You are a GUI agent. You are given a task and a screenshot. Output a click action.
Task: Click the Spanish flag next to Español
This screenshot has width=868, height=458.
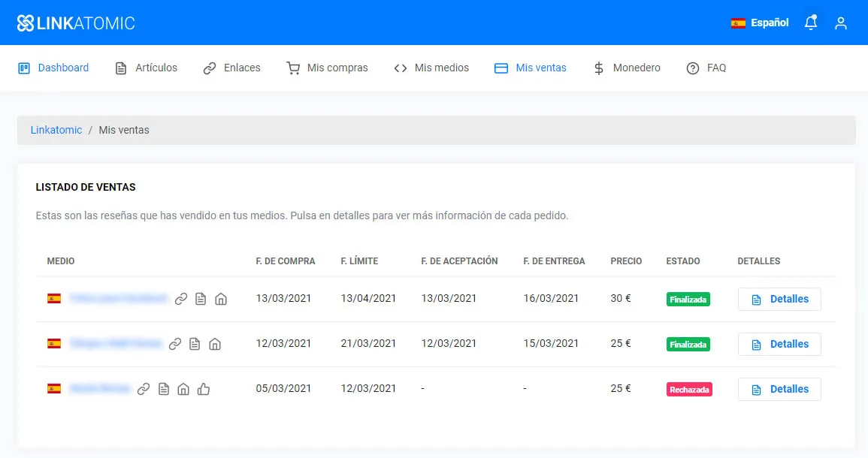point(737,23)
